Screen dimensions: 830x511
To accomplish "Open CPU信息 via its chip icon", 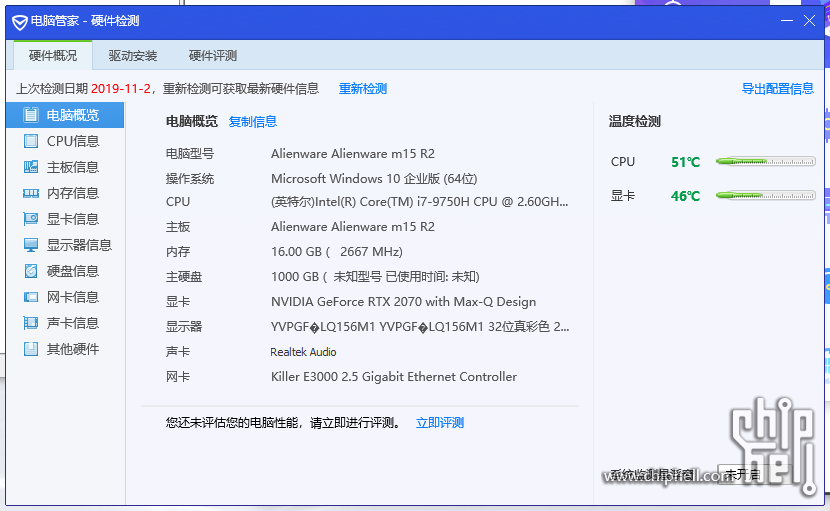I will tap(31, 141).
